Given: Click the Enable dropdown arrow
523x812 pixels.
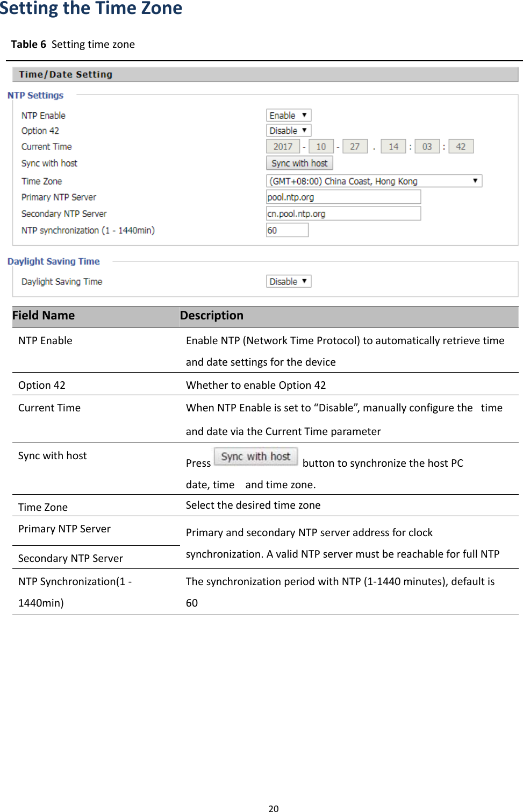Looking at the screenshot, I should point(304,114).
